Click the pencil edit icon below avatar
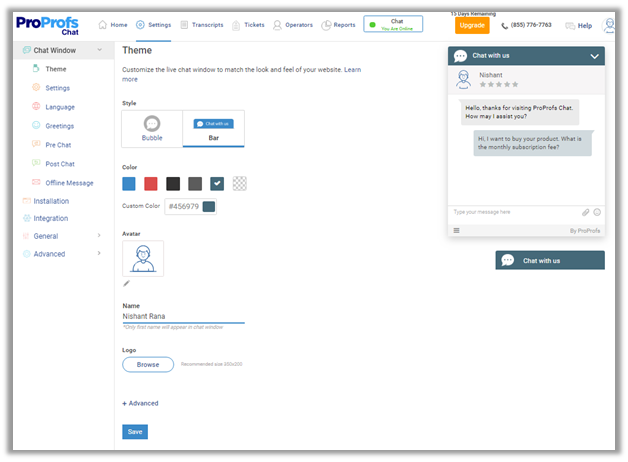 click(x=126, y=283)
